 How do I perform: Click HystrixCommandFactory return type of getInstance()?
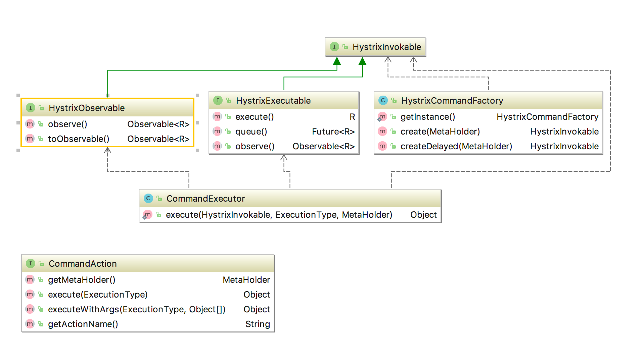click(548, 117)
